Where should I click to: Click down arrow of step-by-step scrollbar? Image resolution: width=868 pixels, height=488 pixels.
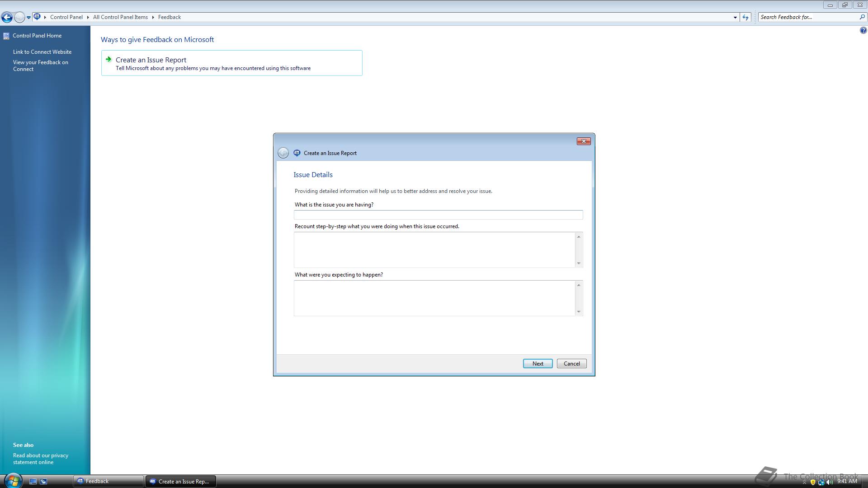(x=579, y=263)
